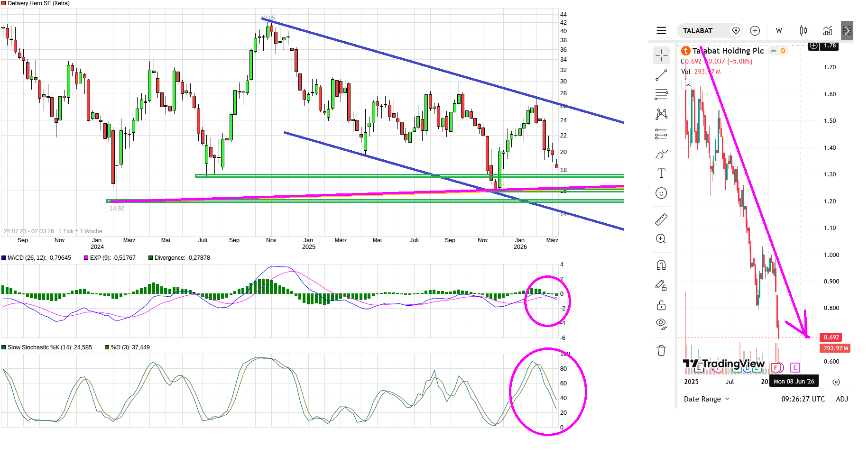Click the 293.97 M volume label on scale

click(835, 348)
